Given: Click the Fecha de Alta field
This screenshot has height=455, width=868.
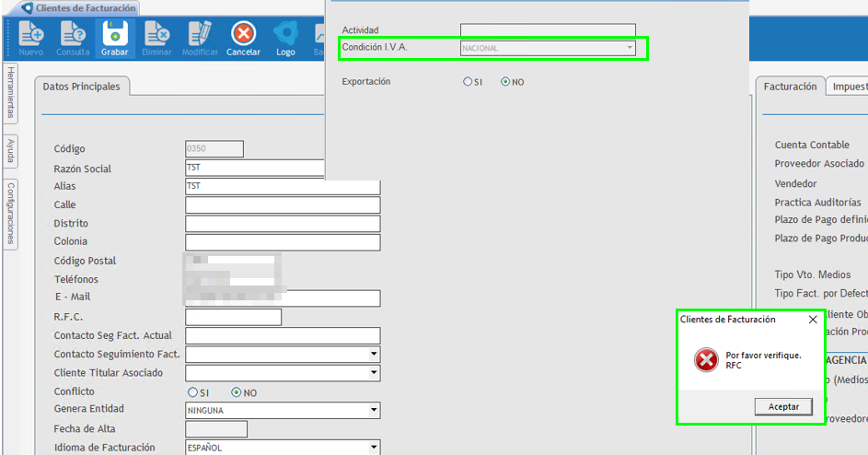Looking at the screenshot, I should click(216, 429).
